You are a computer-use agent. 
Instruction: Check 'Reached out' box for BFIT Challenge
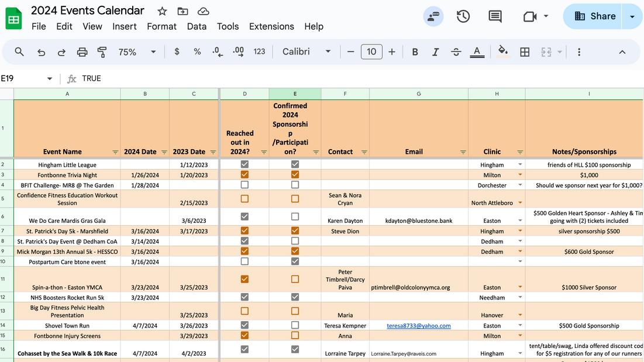pos(244,185)
